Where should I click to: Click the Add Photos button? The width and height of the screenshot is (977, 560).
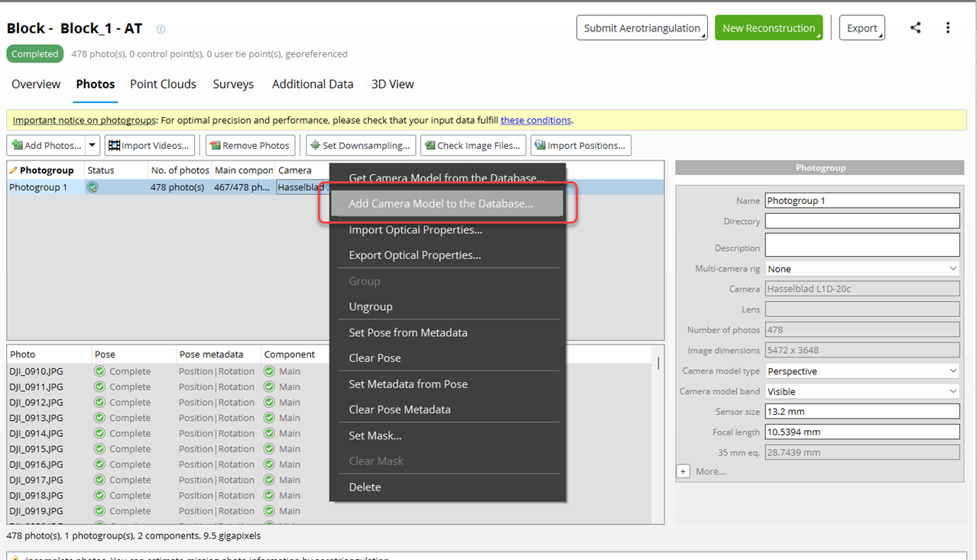[45, 145]
